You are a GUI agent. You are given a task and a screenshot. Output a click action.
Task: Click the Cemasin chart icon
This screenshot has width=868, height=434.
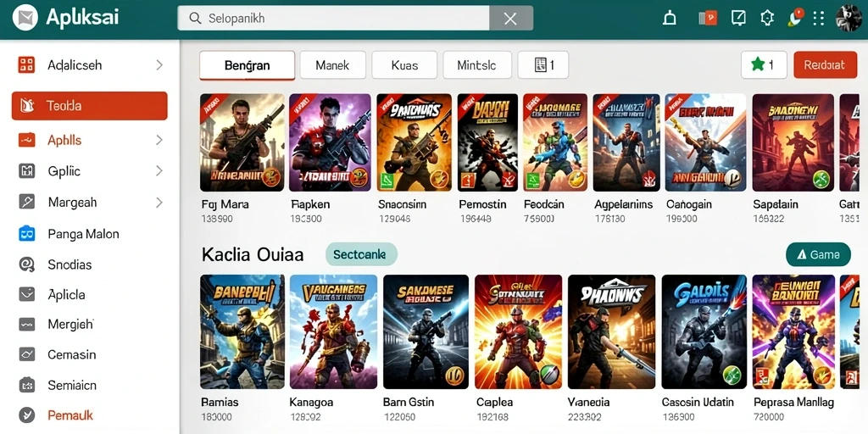point(26,353)
